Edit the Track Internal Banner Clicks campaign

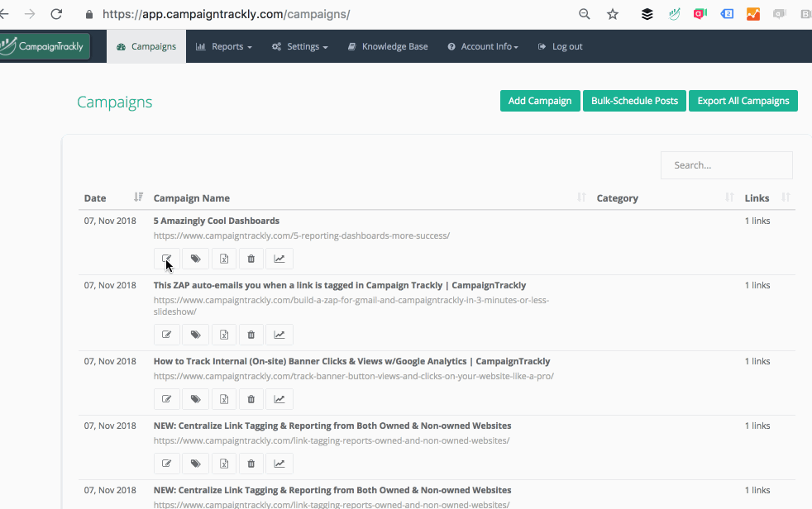pyautogui.click(x=167, y=399)
